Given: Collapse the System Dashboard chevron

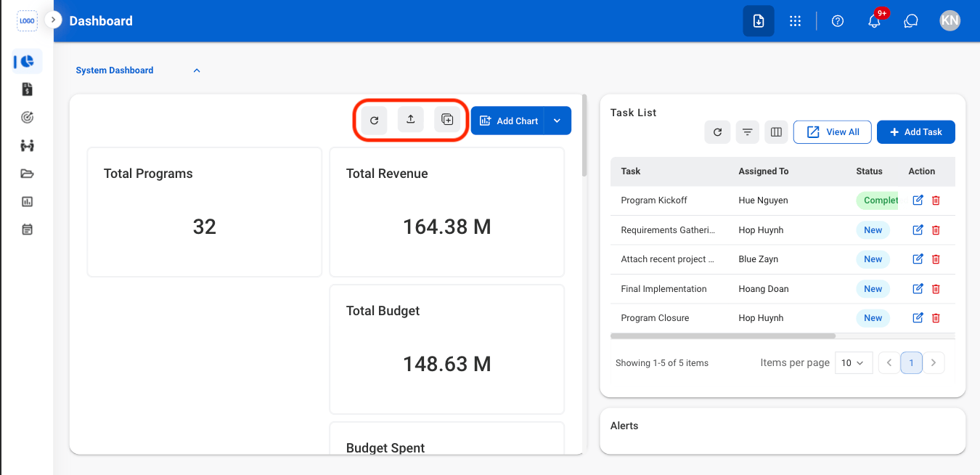Looking at the screenshot, I should (x=197, y=70).
